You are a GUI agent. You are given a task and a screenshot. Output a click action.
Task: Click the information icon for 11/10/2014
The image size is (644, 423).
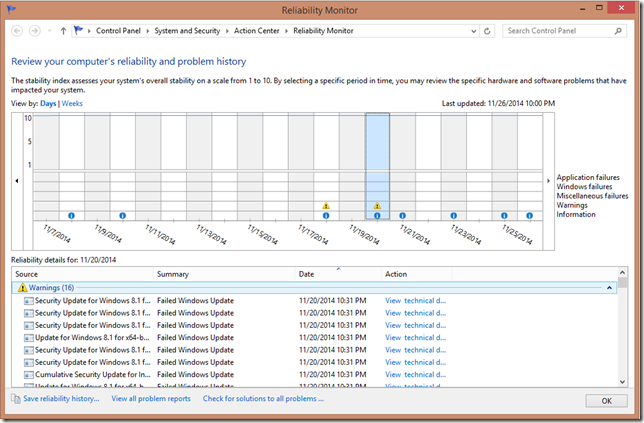(123, 215)
